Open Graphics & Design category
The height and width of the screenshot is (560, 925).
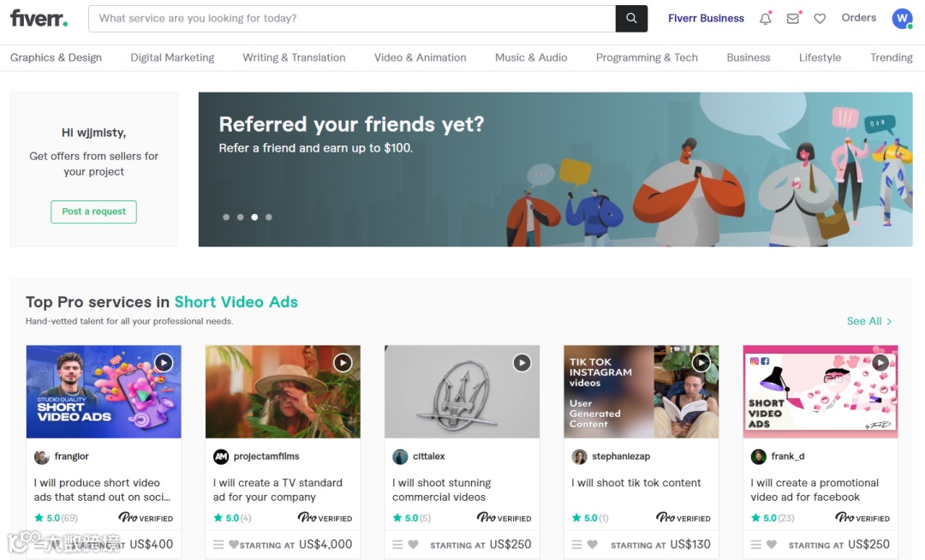click(x=56, y=57)
